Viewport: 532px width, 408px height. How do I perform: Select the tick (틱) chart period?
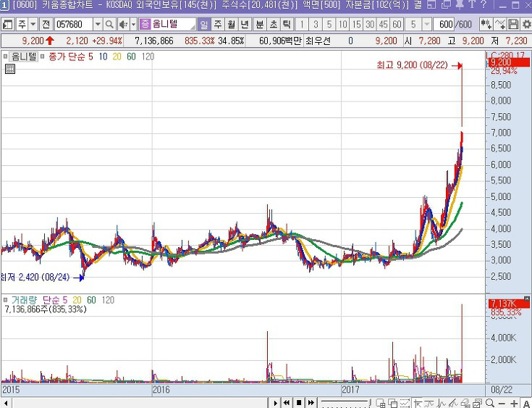coord(287,25)
